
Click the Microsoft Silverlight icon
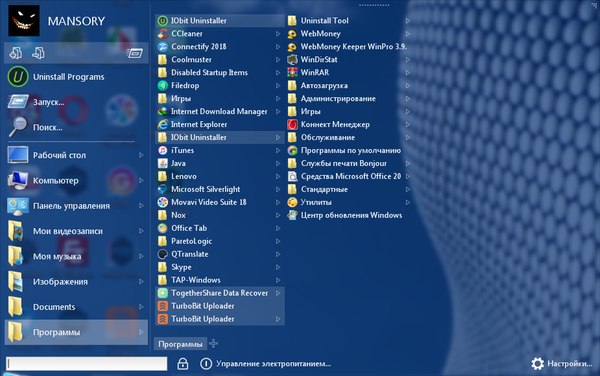(x=163, y=189)
